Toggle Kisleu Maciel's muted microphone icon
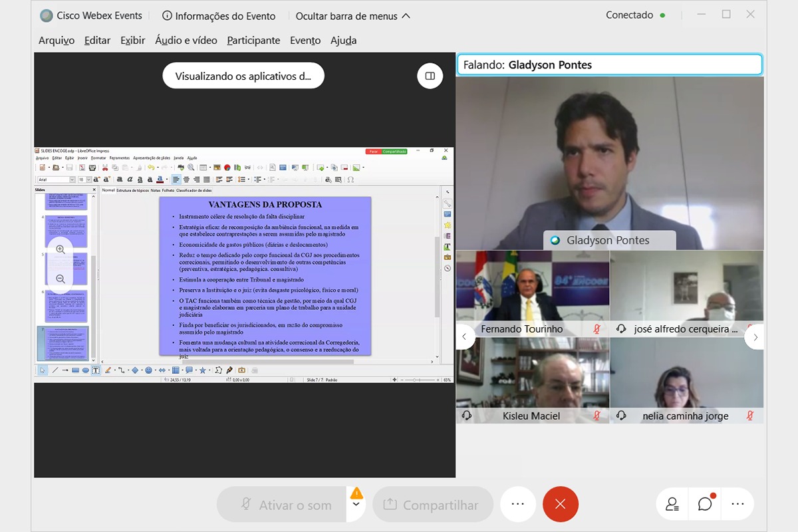 tap(597, 416)
